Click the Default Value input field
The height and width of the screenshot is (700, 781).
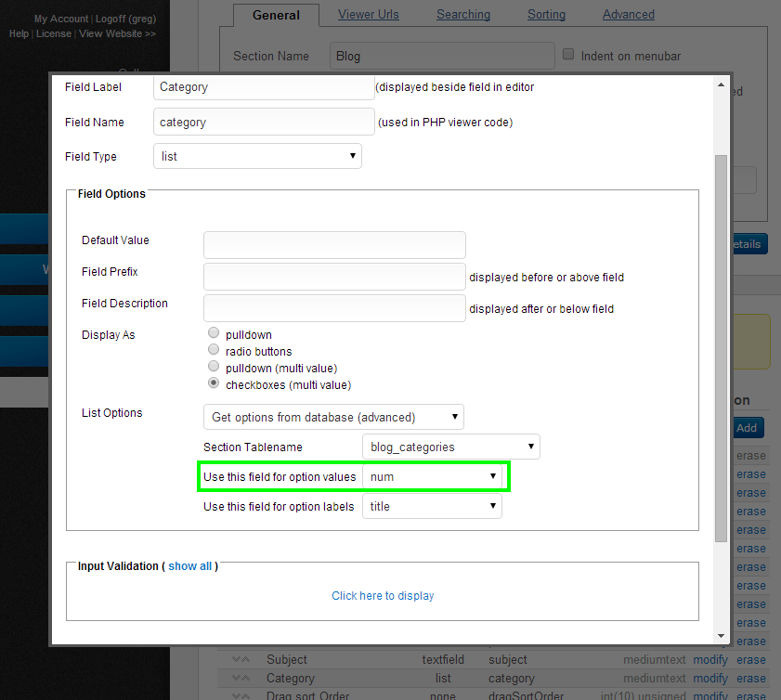click(334, 245)
